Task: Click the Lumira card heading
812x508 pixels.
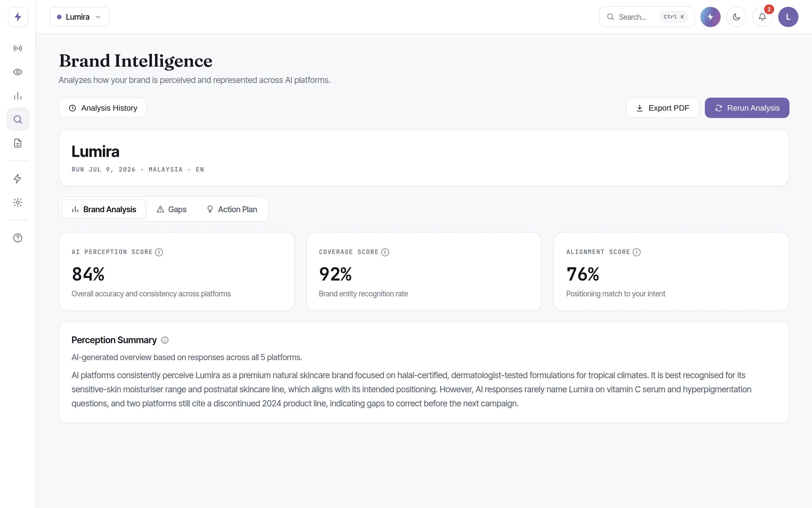Action: tap(95, 152)
